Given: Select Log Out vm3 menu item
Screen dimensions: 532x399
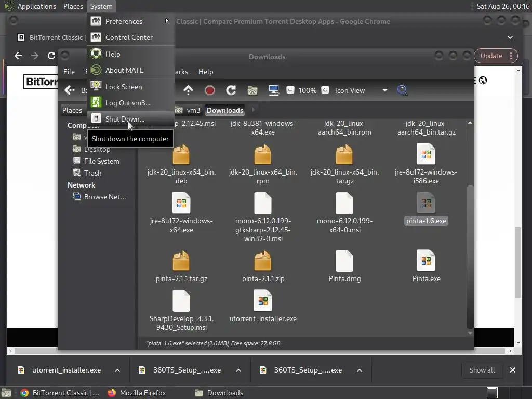Looking at the screenshot, I should pyautogui.click(x=130, y=103).
